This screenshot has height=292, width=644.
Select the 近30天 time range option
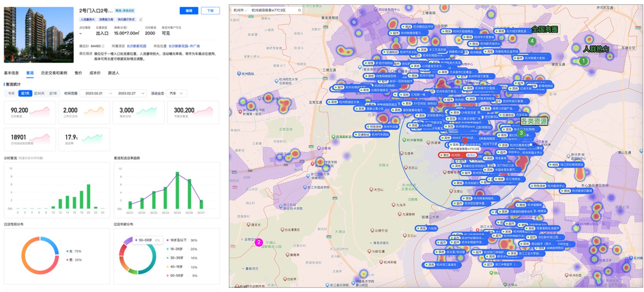click(x=39, y=93)
